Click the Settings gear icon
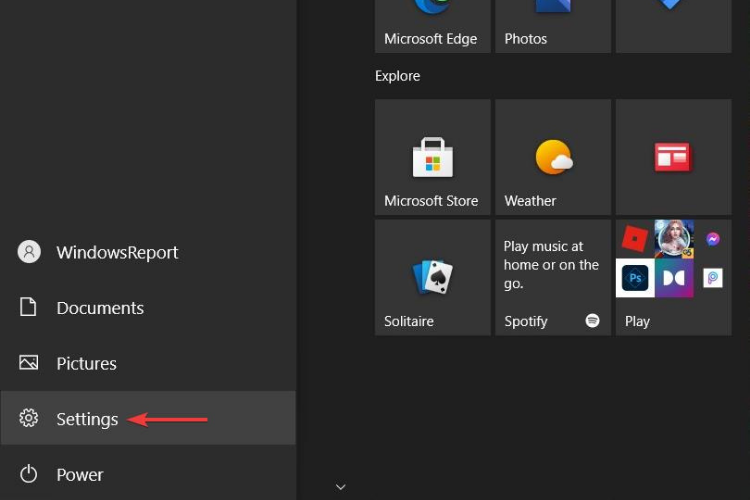 point(29,418)
